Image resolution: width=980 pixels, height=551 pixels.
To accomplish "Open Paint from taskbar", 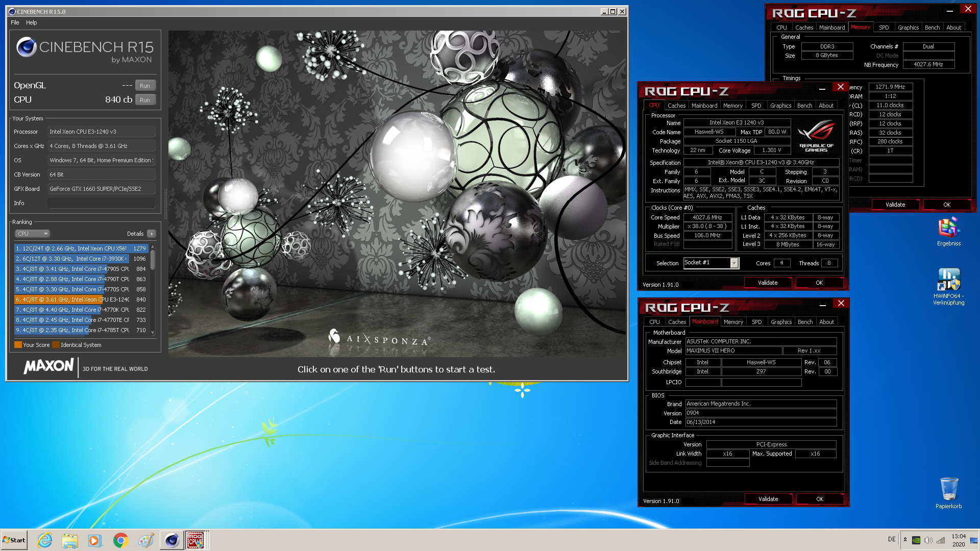I will [x=146, y=540].
